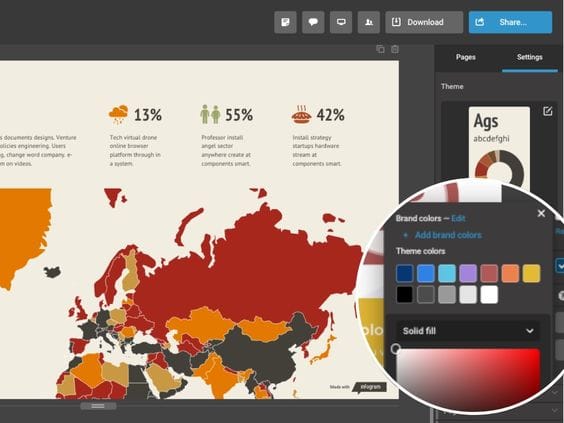This screenshot has width=564, height=423.
Task: Click the blue Share button
Action: (510, 22)
